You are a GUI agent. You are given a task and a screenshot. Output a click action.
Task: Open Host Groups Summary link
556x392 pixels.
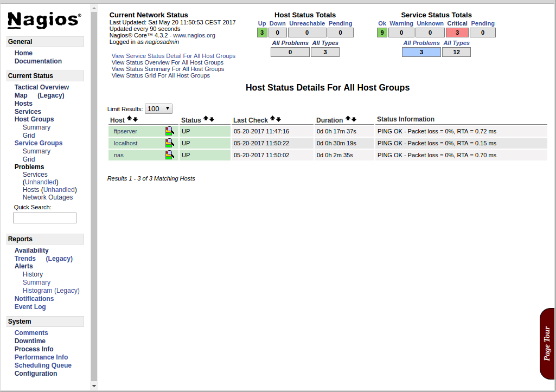point(36,127)
